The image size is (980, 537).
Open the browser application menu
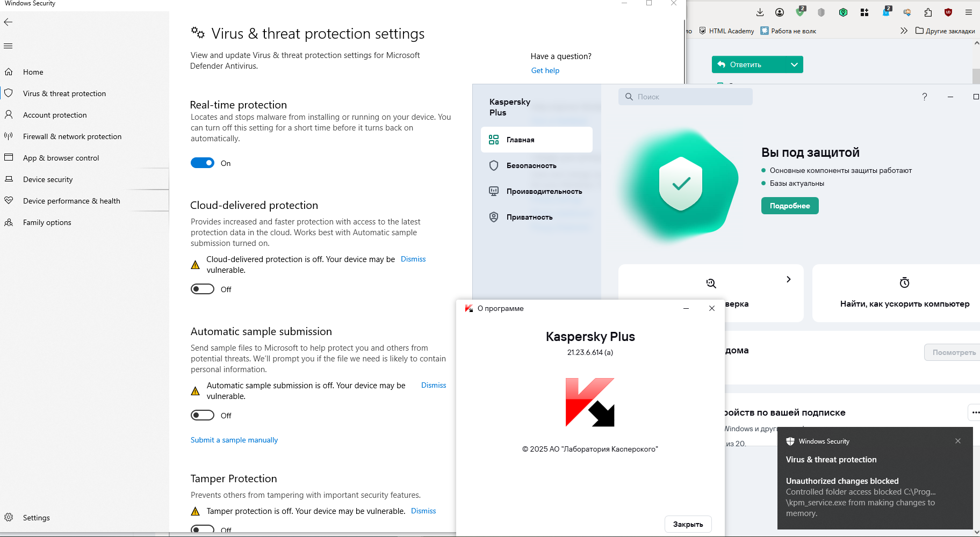click(969, 12)
